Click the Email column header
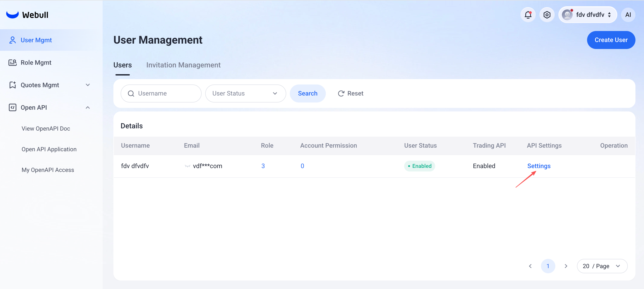644x289 pixels. pos(192,146)
